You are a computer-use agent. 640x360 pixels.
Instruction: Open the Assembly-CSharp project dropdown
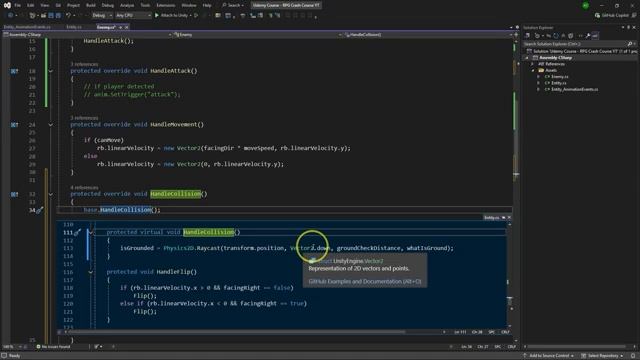[87, 35]
